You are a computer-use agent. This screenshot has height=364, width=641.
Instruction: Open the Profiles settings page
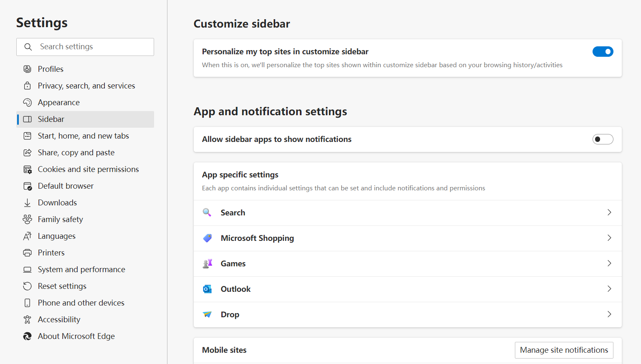(x=85, y=69)
